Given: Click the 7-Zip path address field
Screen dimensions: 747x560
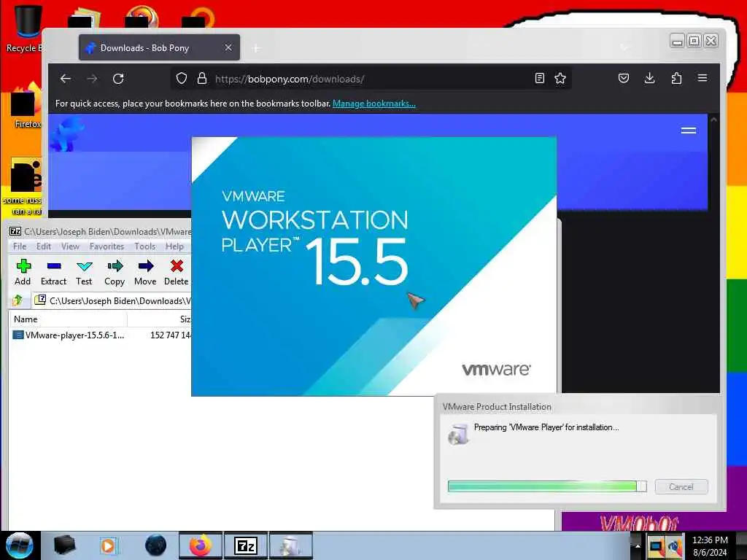Looking at the screenshot, I should (112, 300).
